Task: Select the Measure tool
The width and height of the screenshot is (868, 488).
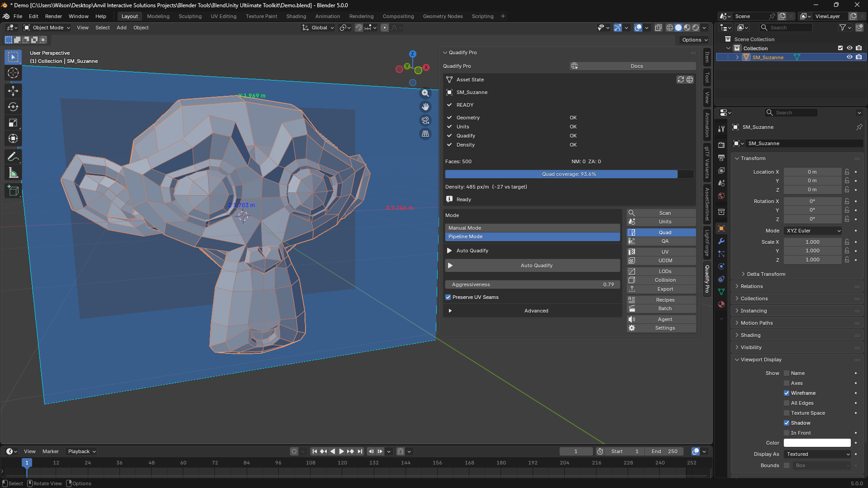Action: coord(13,173)
